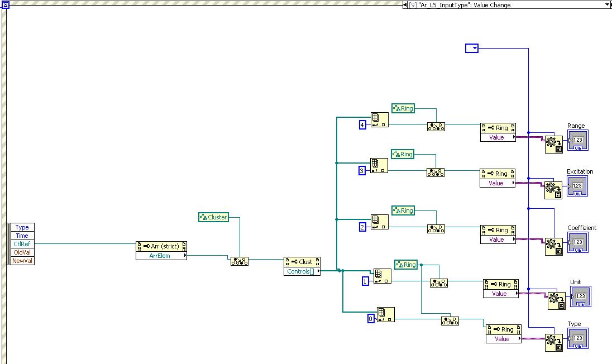Select the To More Specific Class node in Unit row

click(x=439, y=283)
